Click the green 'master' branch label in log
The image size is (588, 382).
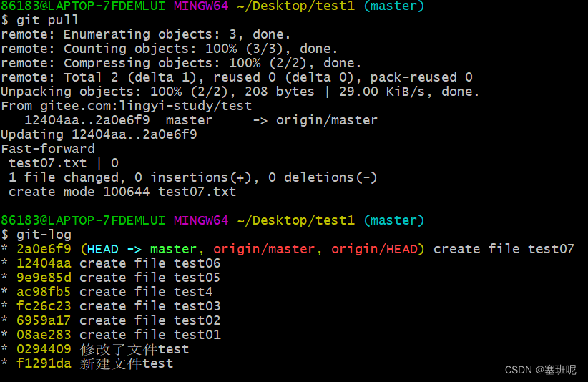(173, 249)
